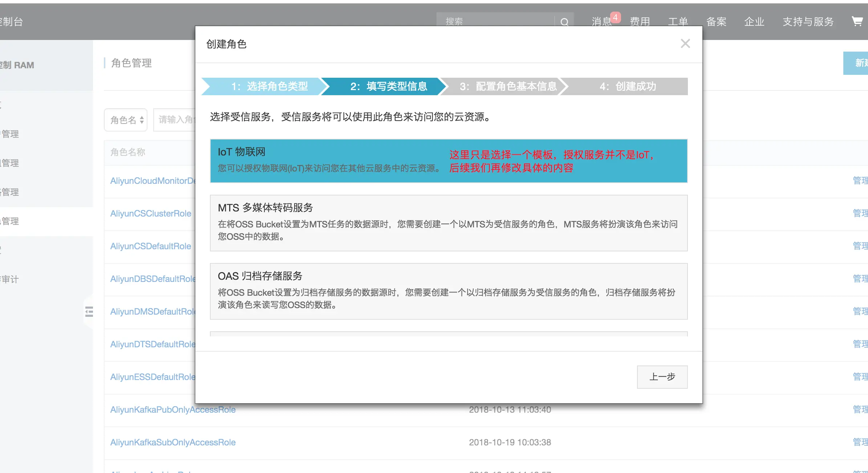The width and height of the screenshot is (868, 473).
Task: Select OAS 归档存储服务 option
Action: pyautogui.click(x=449, y=291)
